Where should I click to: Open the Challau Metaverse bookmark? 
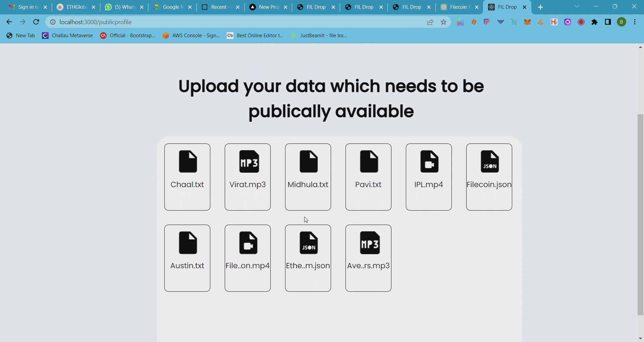(x=67, y=36)
